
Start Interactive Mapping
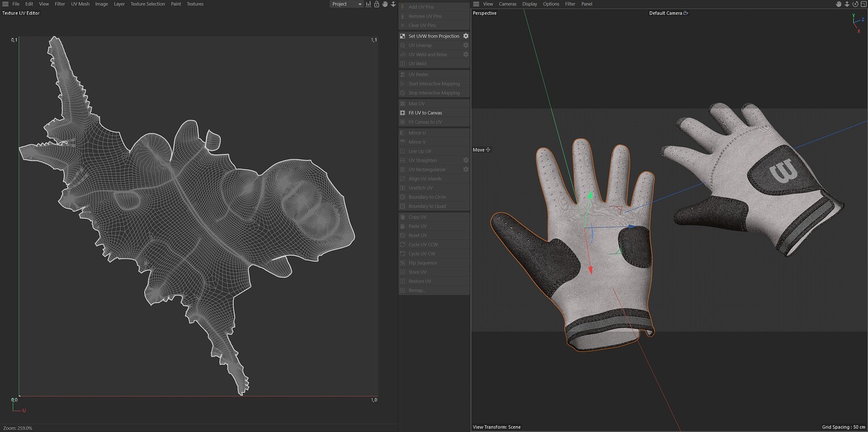pos(434,84)
